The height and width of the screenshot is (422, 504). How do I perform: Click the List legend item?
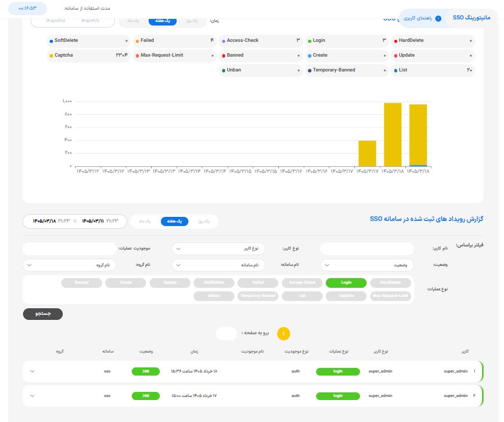434,70
